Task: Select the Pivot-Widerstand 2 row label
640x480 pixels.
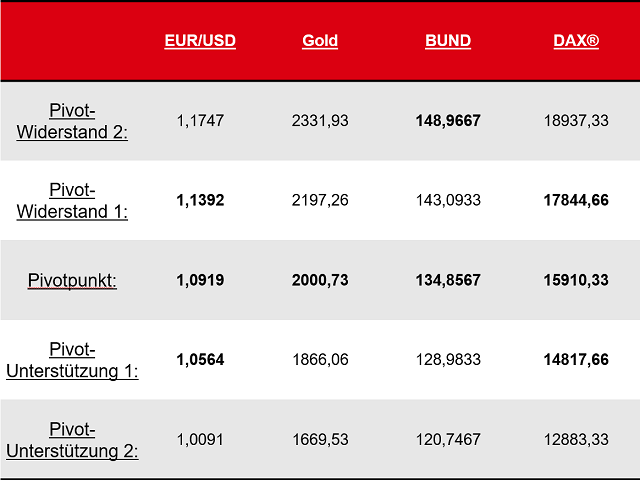Action: point(72,121)
